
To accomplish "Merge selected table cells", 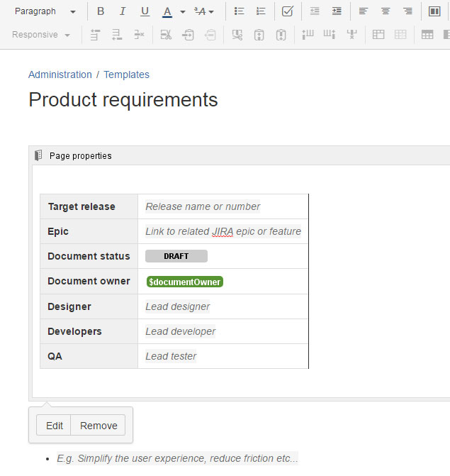I will coord(378,35).
